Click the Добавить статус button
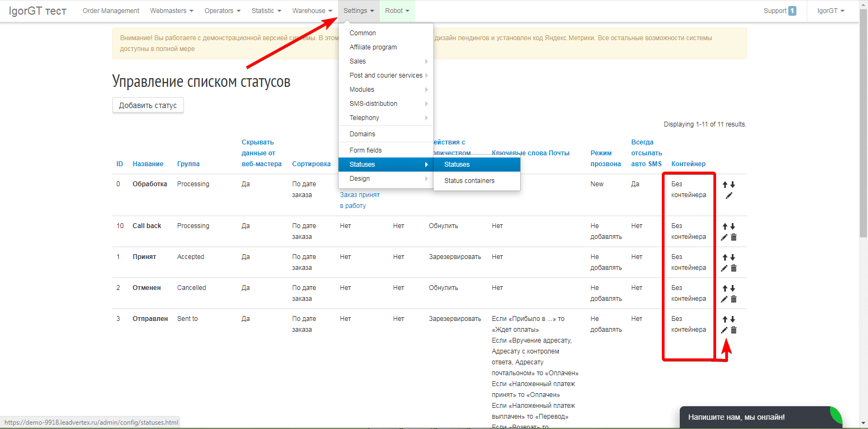The width and height of the screenshot is (868, 429). [x=148, y=105]
